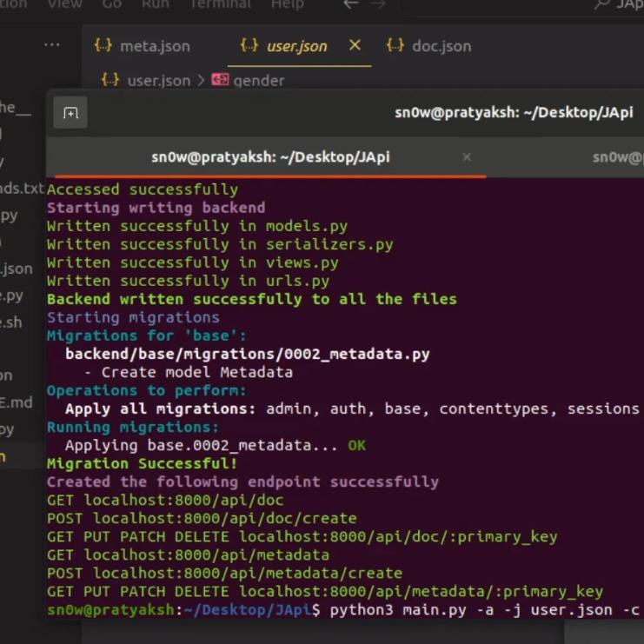Click the go back arrow in title bar

click(350, 5)
